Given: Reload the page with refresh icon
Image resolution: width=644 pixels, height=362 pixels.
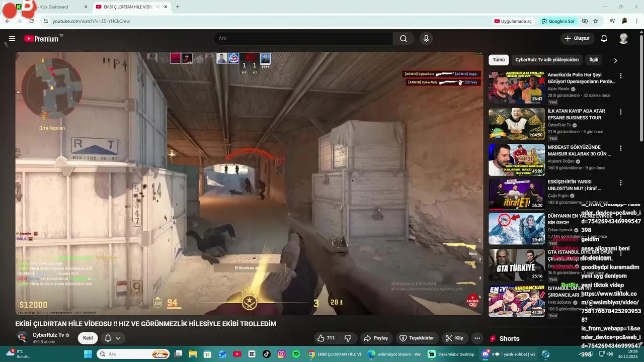Looking at the screenshot, I should pyautogui.click(x=31, y=21).
